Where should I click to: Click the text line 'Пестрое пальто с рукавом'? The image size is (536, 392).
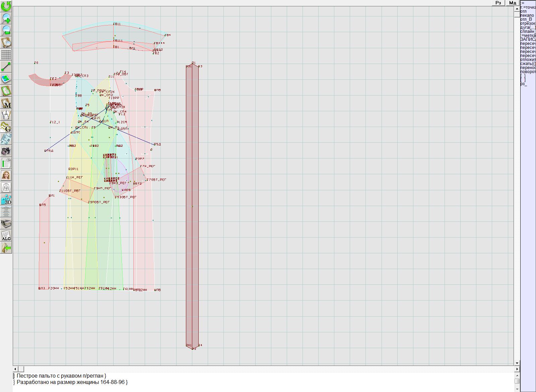[x=60, y=376]
